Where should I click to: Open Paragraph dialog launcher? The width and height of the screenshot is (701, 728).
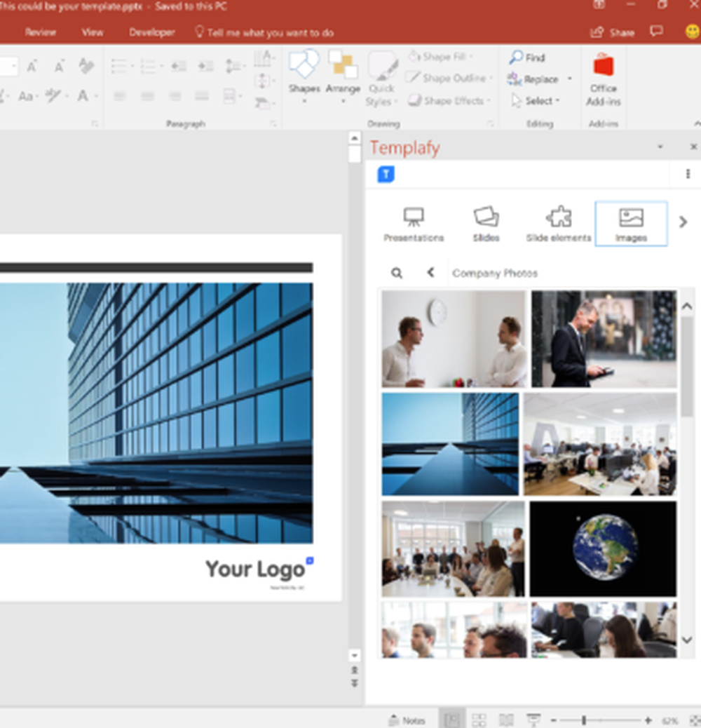[x=273, y=123]
